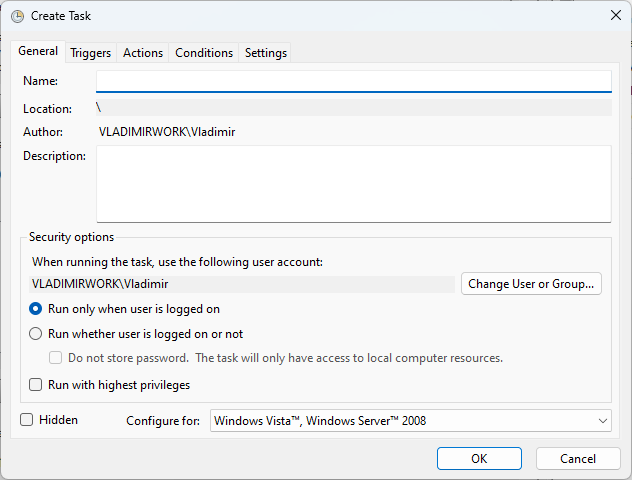The image size is (632, 480).
Task: Click the Cancel button
Action: click(x=578, y=458)
